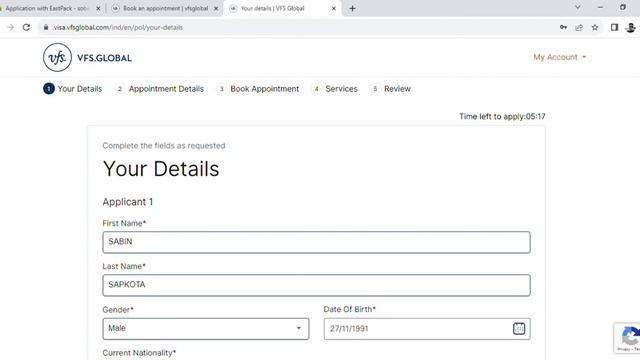Minimize the browser window
This screenshot has width=640, height=360.
600,7
